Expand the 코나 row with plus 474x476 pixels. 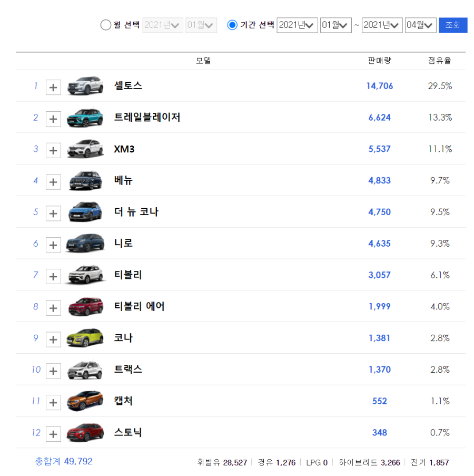(53, 339)
